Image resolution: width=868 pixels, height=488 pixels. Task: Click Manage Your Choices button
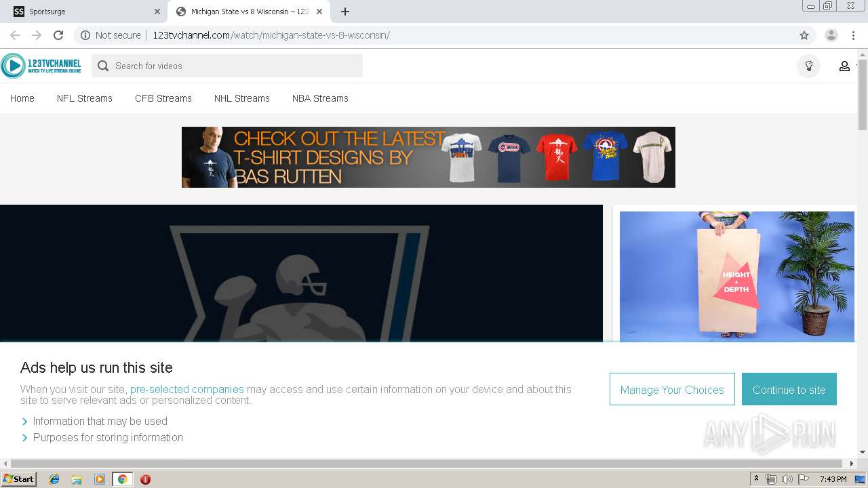coord(672,390)
